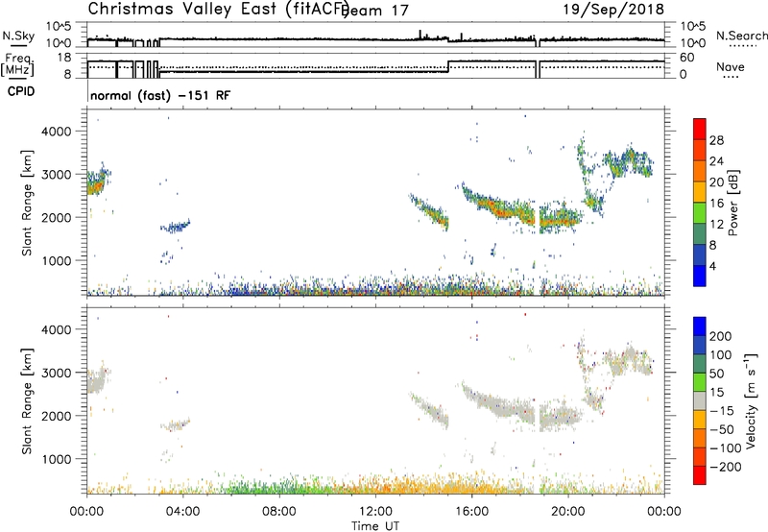Click the date '19/Sep/2018'
Viewport: 768px width, 532px height.
coord(613,9)
